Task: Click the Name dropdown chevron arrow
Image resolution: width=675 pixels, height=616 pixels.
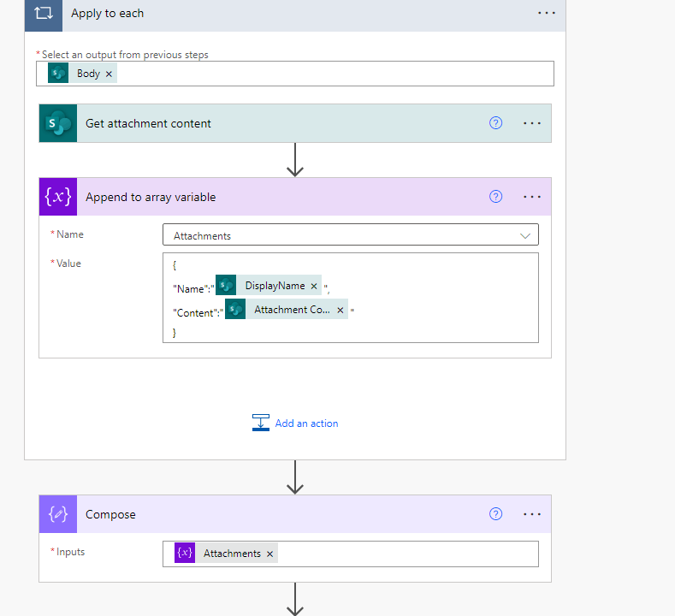Action: (524, 236)
